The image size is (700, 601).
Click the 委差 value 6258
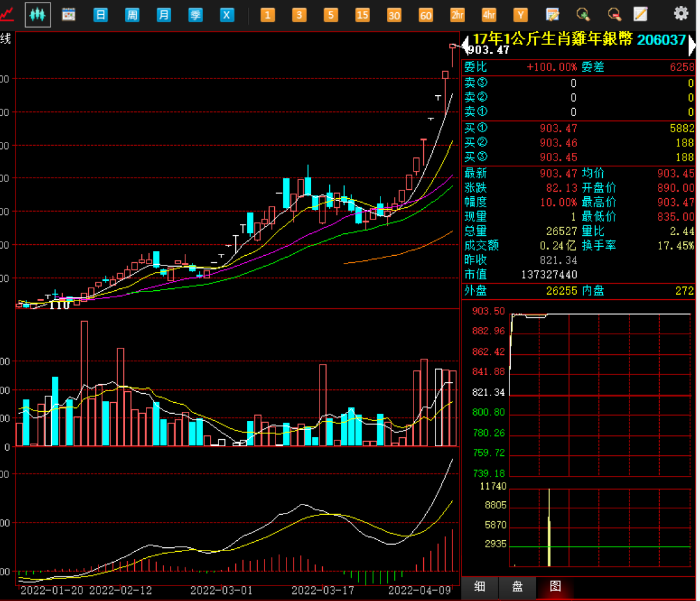click(682, 67)
